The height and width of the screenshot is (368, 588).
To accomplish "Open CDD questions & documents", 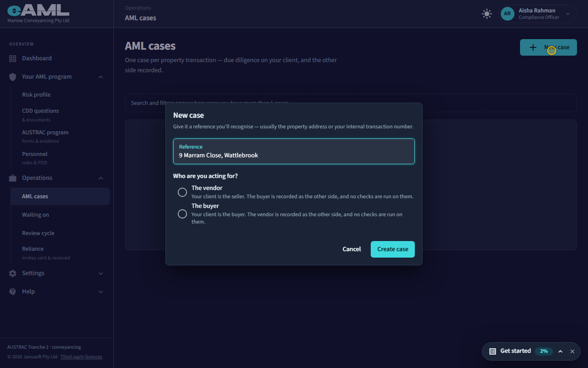I will [x=60, y=115].
